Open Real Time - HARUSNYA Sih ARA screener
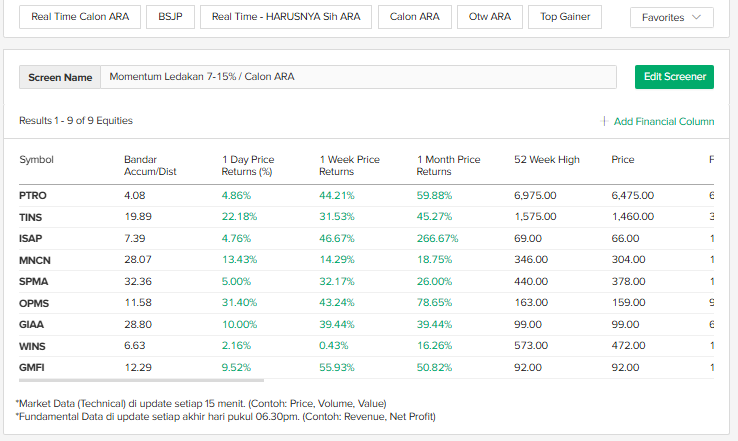The image size is (738, 441). 286,17
